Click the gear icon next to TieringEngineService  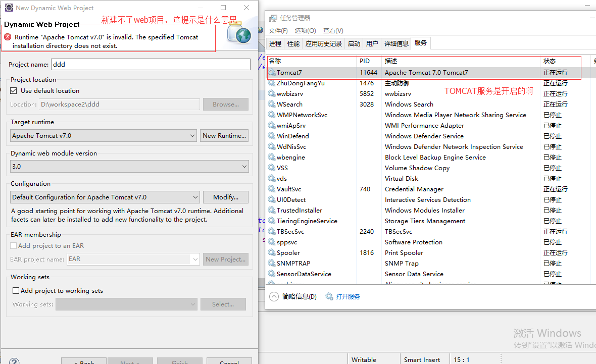[272, 221]
